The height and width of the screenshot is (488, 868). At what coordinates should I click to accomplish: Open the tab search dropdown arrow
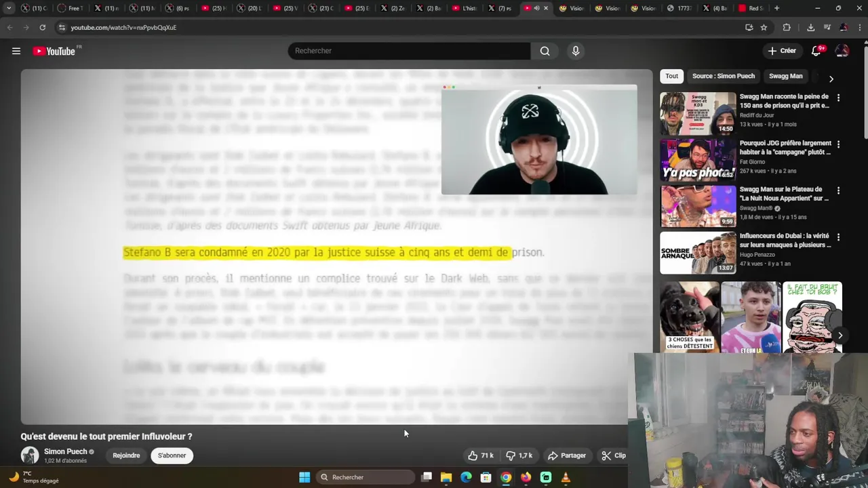click(x=9, y=8)
